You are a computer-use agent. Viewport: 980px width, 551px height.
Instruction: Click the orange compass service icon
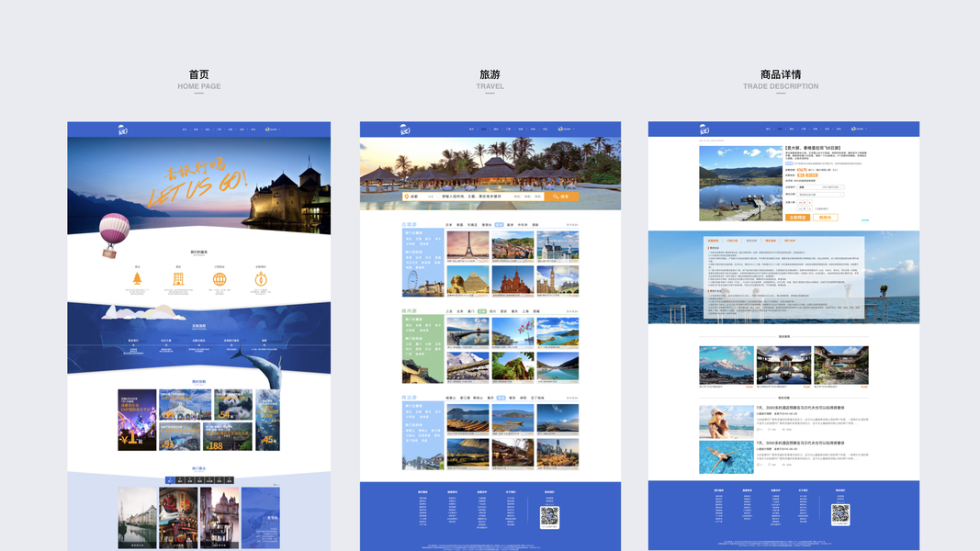261,278
